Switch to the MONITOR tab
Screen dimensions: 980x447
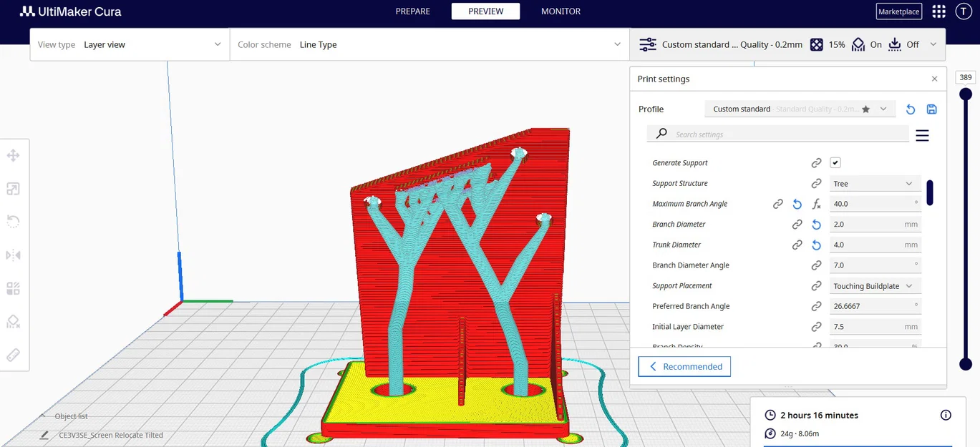click(560, 11)
